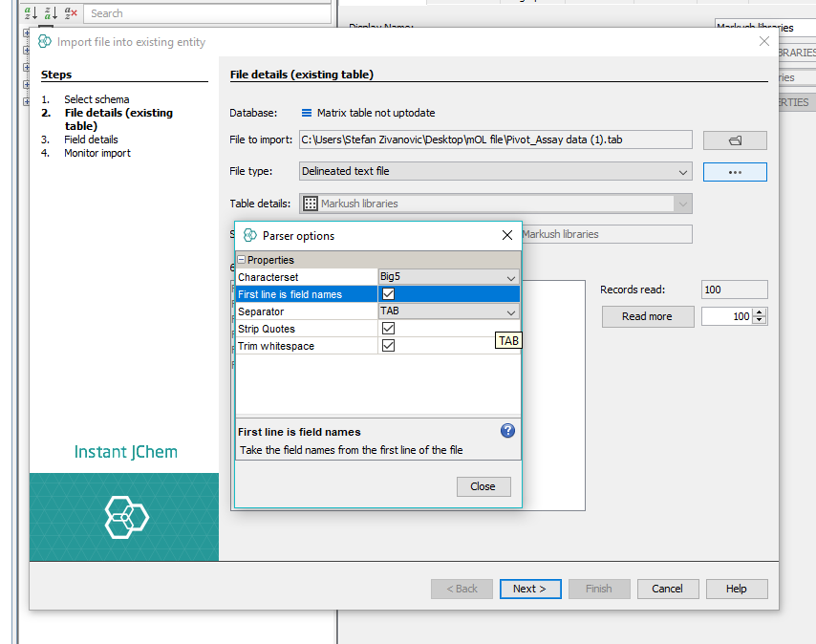
Task: Sort items ascending A to Z
Action: 30,13
